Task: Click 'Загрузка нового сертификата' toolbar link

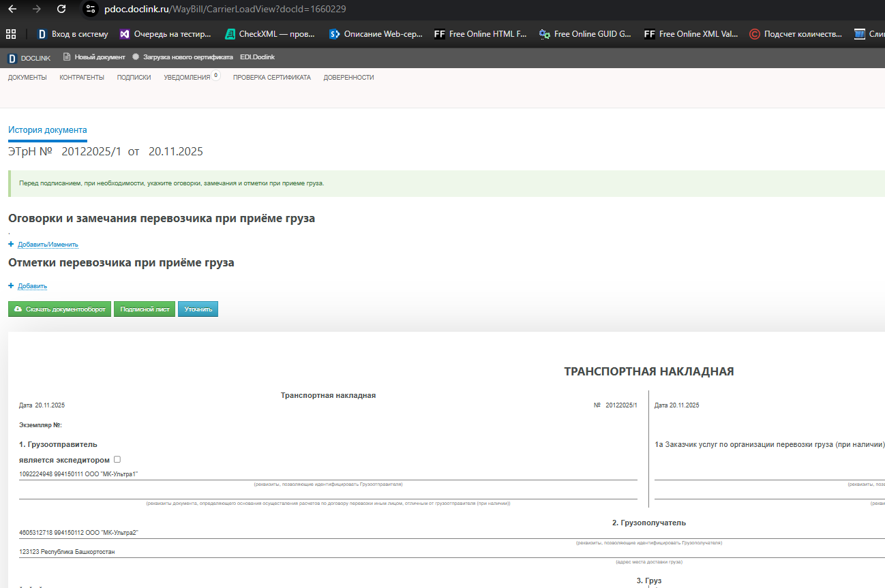Action: pos(183,57)
